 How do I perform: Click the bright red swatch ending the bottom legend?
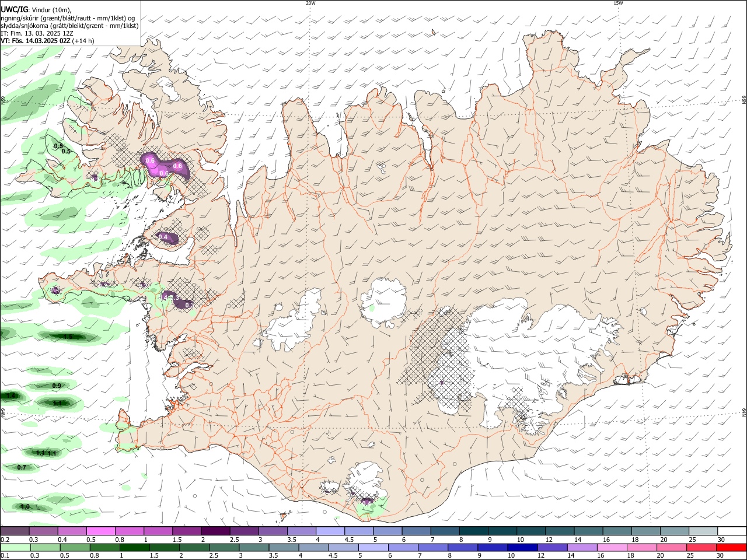click(x=731, y=547)
